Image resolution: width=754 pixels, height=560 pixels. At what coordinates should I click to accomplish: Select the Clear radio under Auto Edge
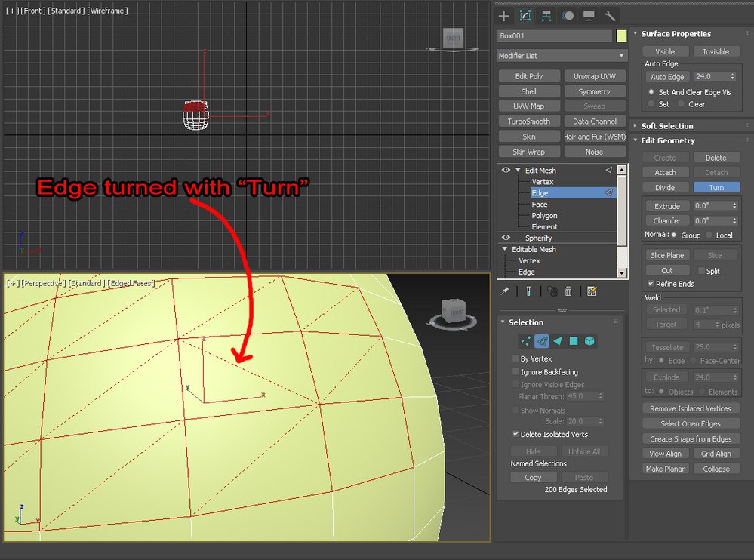[x=682, y=104]
